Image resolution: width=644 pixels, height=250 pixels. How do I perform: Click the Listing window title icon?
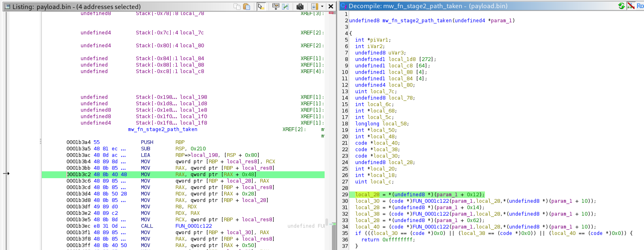(x=7, y=7)
